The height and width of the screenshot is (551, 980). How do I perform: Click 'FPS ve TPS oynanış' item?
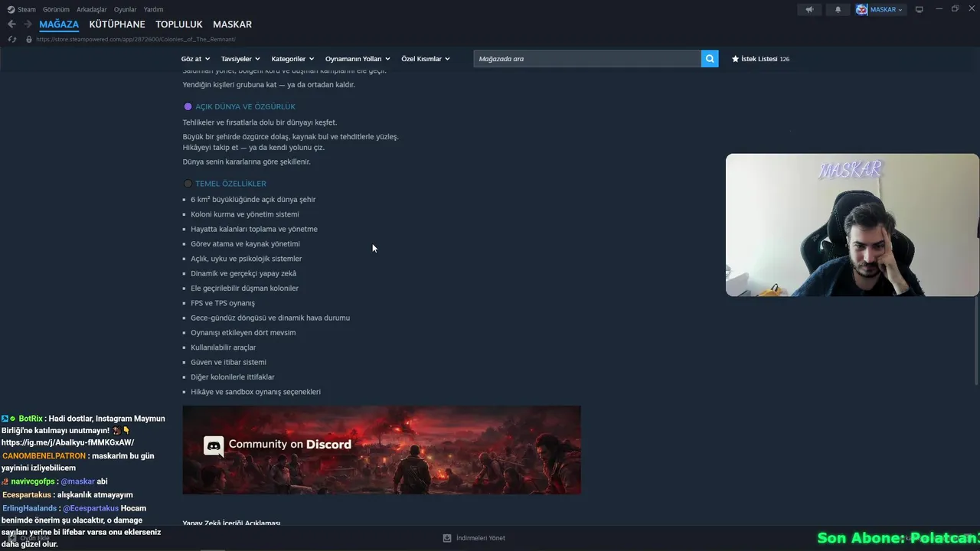tap(223, 303)
